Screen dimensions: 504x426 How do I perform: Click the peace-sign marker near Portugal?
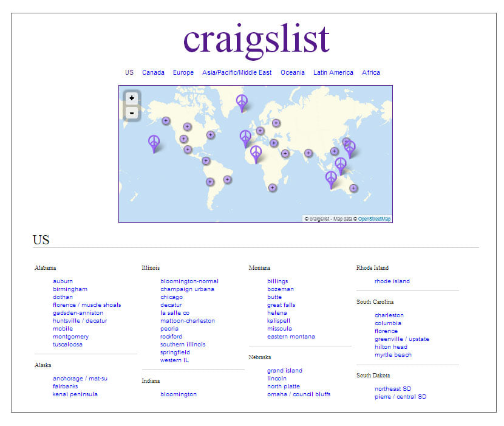coord(245,139)
